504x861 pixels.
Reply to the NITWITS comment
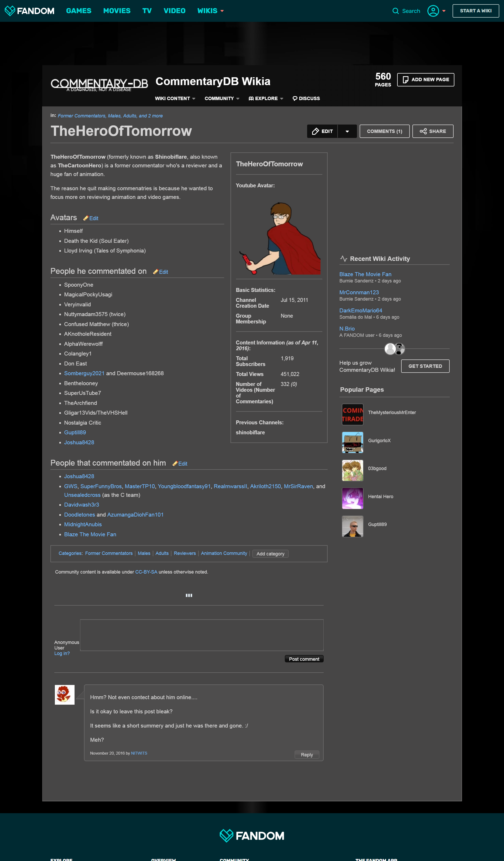pyautogui.click(x=307, y=755)
